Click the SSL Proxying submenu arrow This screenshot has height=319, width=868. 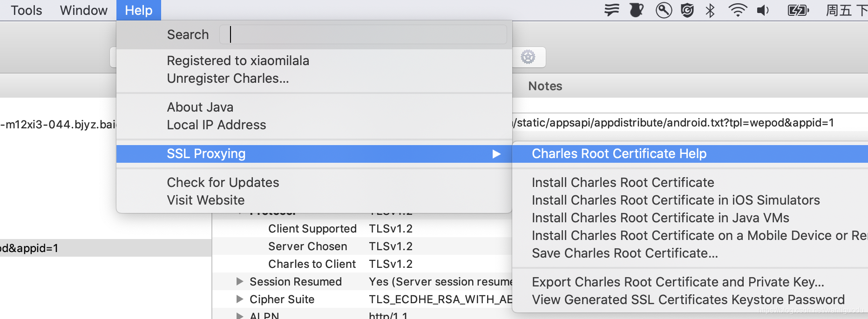(496, 154)
